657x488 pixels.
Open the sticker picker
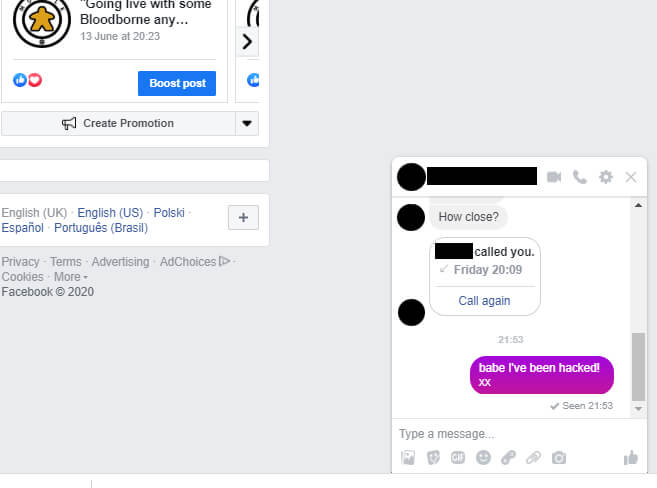[433, 457]
